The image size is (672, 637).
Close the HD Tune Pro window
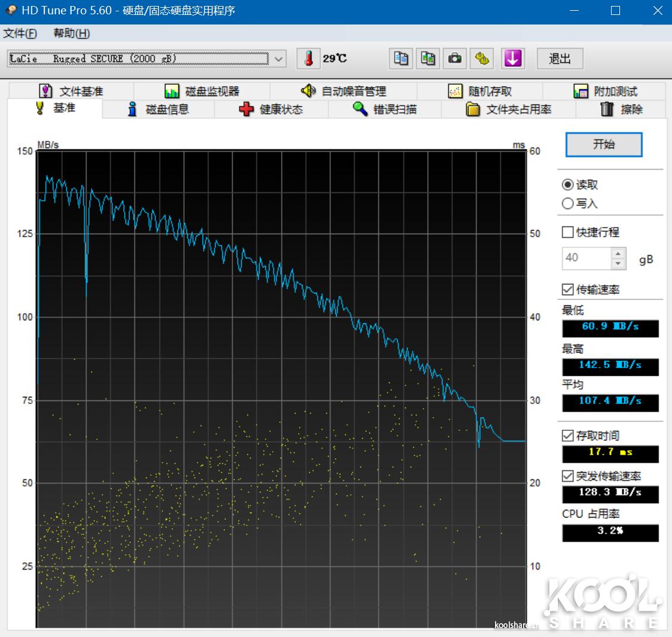coord(658,10)
